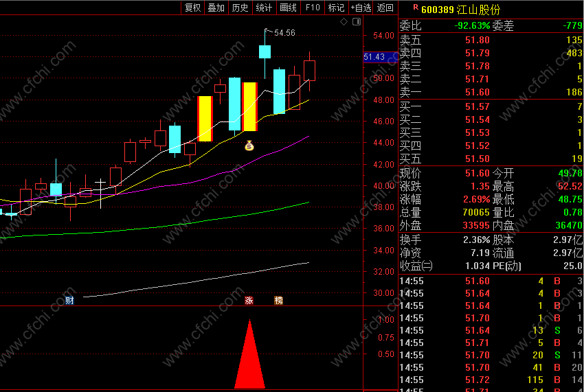Image resolution: width=584 pixels, height=392 pixels.
Task: Click the tick trade row with volume 41
Action: [491, 367]
